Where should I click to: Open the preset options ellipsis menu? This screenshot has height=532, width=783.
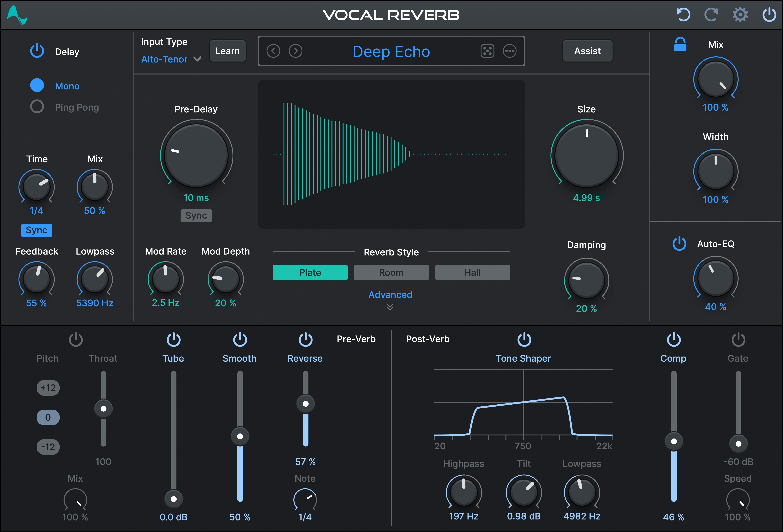[509, 51]
